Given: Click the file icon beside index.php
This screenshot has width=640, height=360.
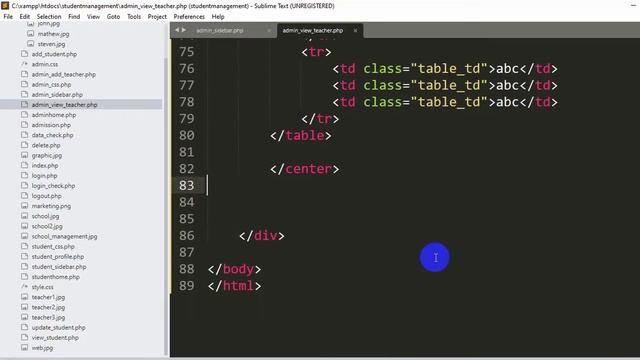Looking at the screenshot, I should click(24, 165).
